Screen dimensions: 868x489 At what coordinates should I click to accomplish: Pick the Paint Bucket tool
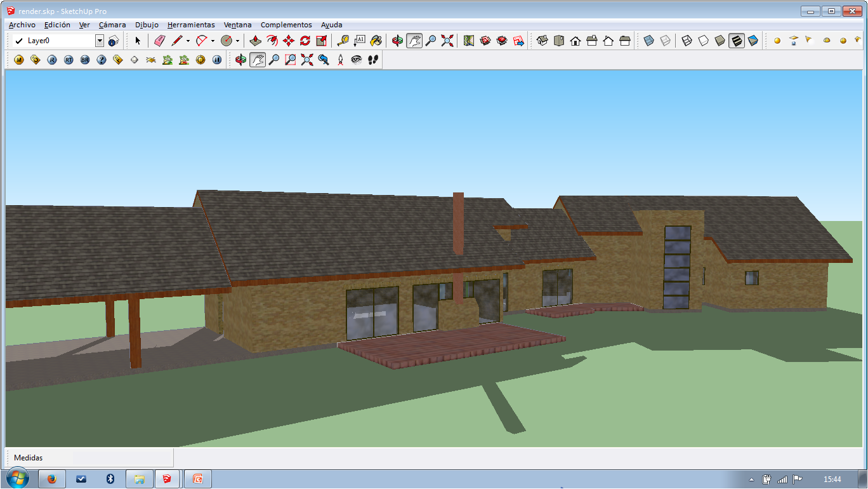point(376,41)
